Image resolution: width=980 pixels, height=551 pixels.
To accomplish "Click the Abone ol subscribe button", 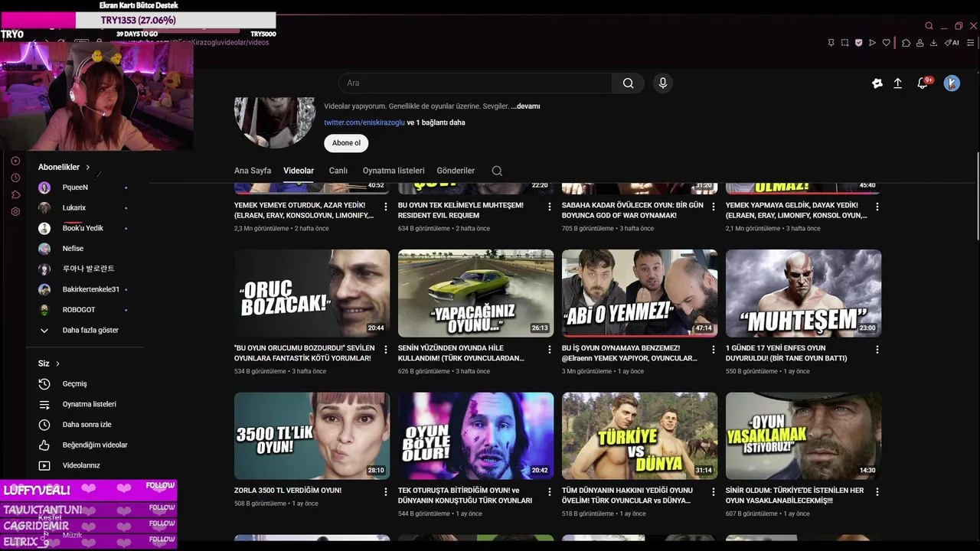I will [x=346, y=143].
